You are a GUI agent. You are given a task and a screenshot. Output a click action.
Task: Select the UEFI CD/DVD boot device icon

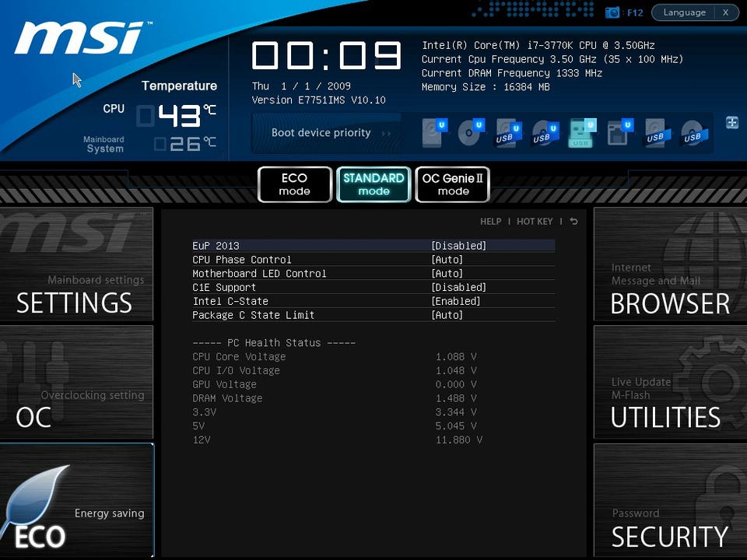[472, 132]
